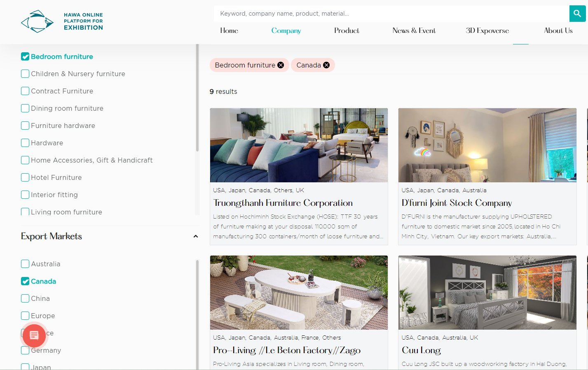Open D'furni Joint Stock Company link
Viewport: 588px width, 370px height.
pos(457,203)
